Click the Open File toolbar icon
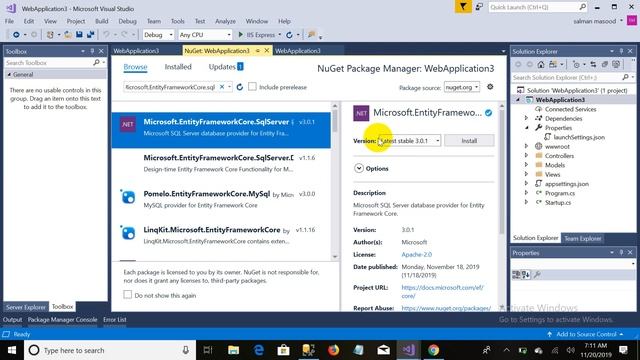Image resolution: width=640 pixels, height=360 pixels. point(68,35)
